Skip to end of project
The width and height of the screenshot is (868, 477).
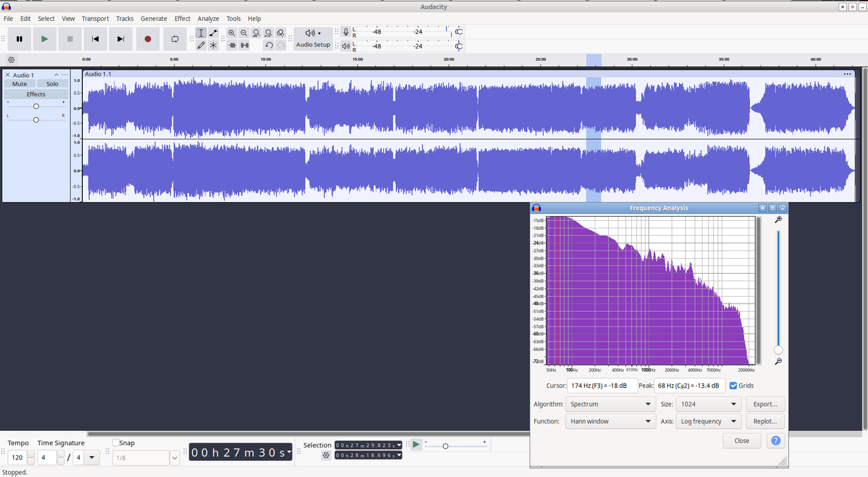coord(121,39)
